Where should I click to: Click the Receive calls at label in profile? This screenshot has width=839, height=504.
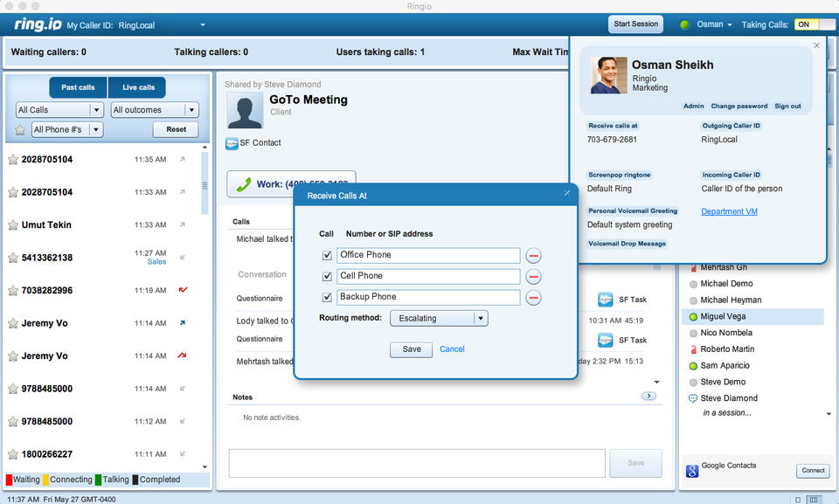pos(613,126)
